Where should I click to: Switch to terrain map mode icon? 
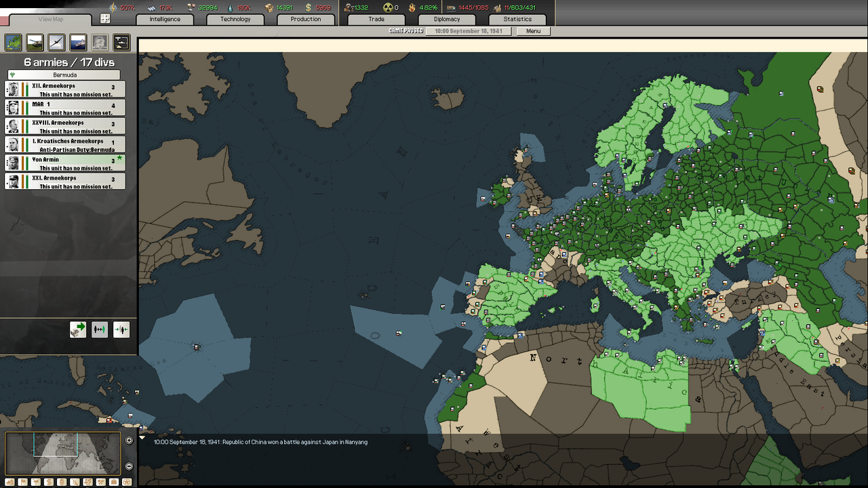click(9, 482)
